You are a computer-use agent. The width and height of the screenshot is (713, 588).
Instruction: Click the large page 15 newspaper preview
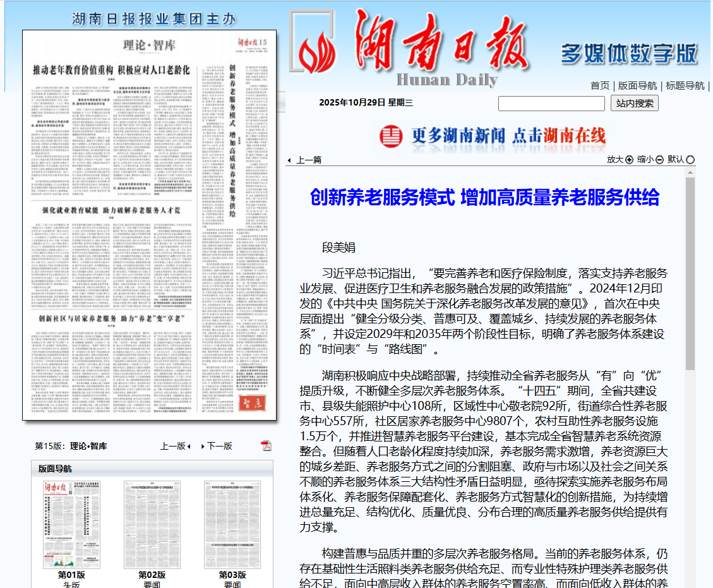click(150, 225)
